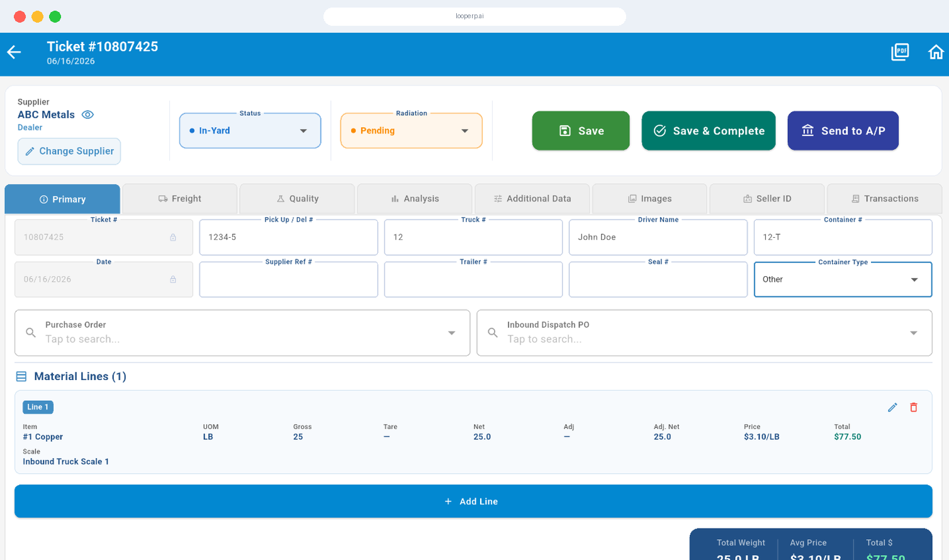Click the lock icon in Date field
The image size is (949, 560).
[173, 279]
